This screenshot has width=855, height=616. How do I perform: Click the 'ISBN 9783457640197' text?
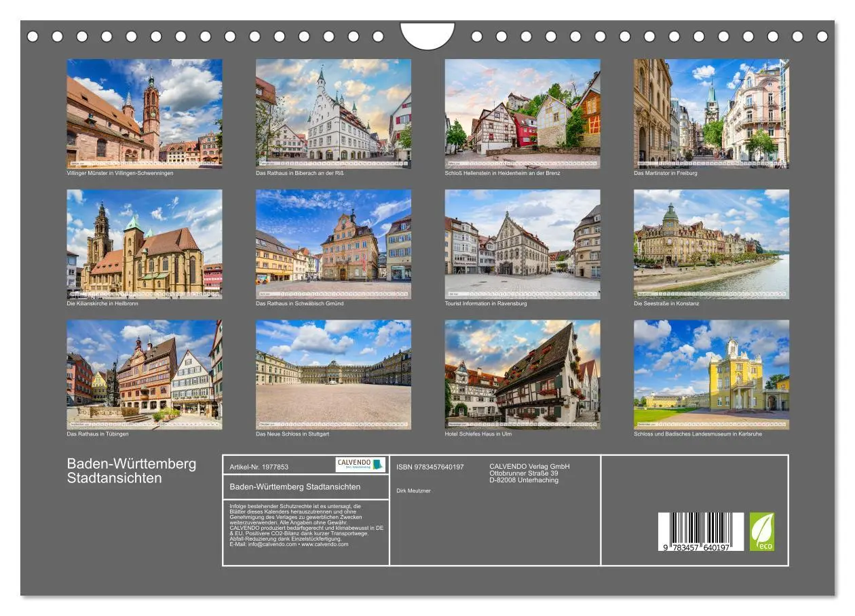[430, 467]
